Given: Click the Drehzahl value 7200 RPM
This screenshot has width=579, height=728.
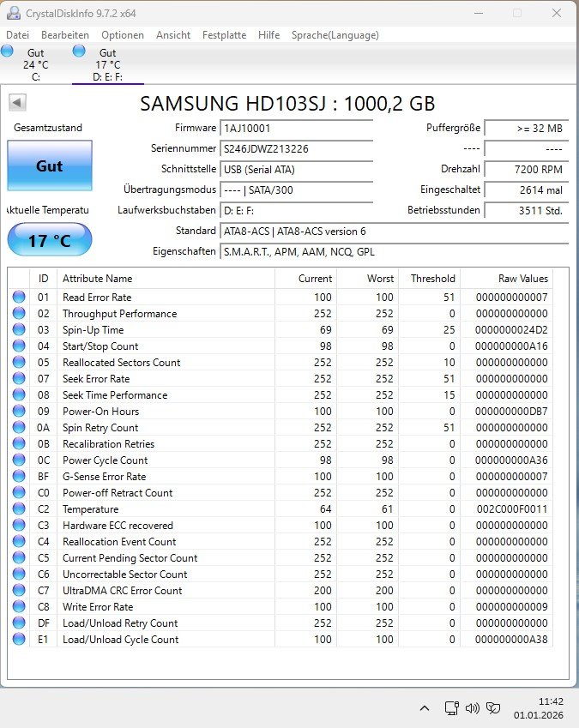Looking at the screenshot, I should click(527, 170).
